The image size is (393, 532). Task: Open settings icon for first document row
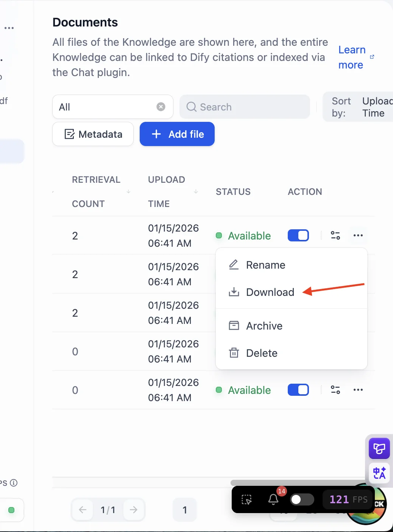[x=335, y=235]
